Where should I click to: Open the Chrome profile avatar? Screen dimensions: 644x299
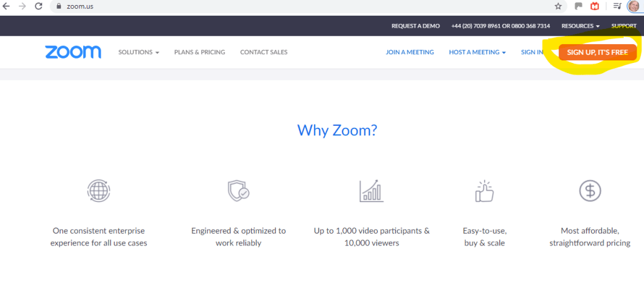(x=633, y=6)
